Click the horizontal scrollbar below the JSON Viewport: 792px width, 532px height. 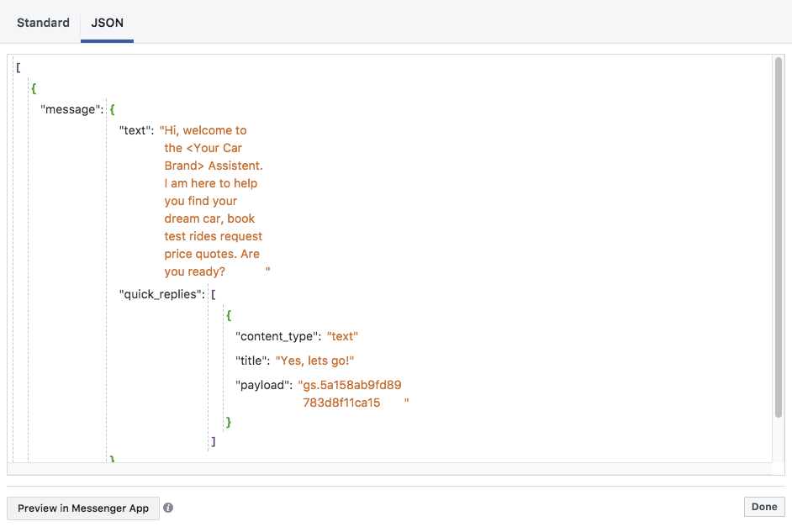(x=389, y=468)
